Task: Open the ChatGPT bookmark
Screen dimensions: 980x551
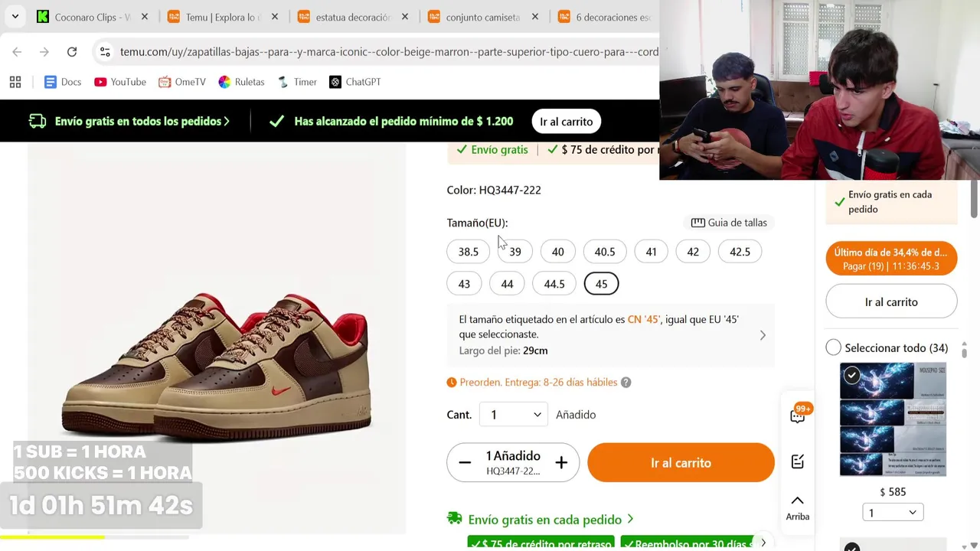Action: tap(354, 82)
